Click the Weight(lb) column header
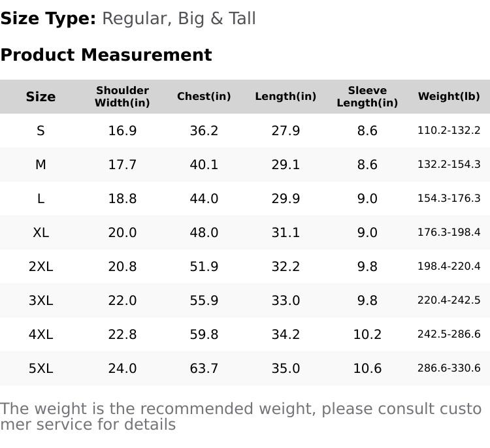Viewport: 490px width, 448px height. pyautogui.click(x=449, y=97)
